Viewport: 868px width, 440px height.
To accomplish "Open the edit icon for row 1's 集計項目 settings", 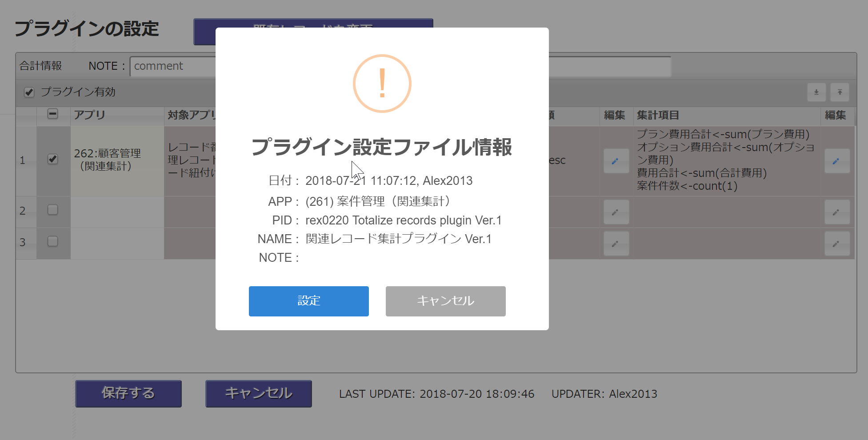I will (837, 161).
